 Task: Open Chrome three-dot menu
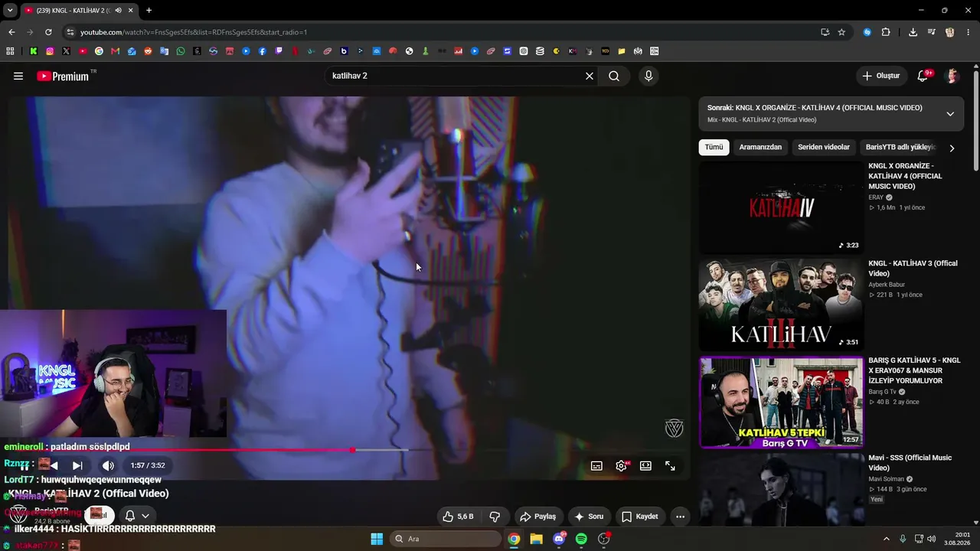968,32
